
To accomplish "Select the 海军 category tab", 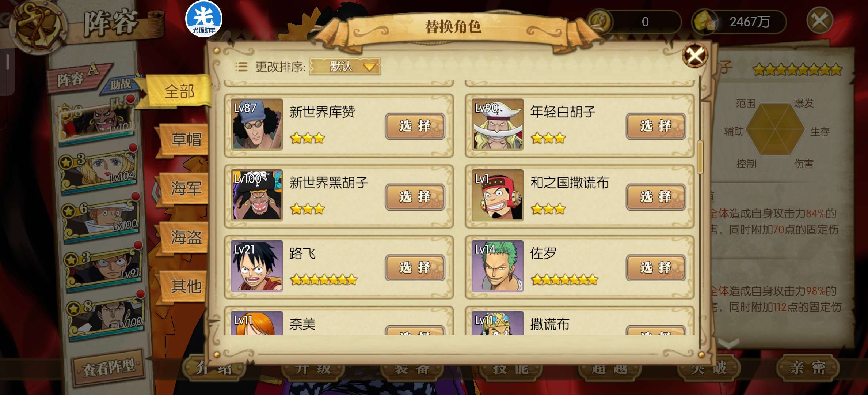I will click(186, 189).
